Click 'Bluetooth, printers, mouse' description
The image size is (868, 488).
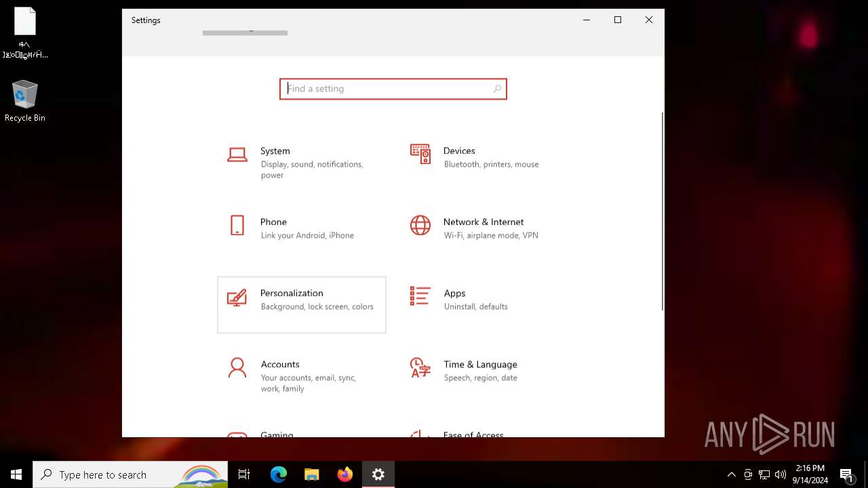point(491,164)
